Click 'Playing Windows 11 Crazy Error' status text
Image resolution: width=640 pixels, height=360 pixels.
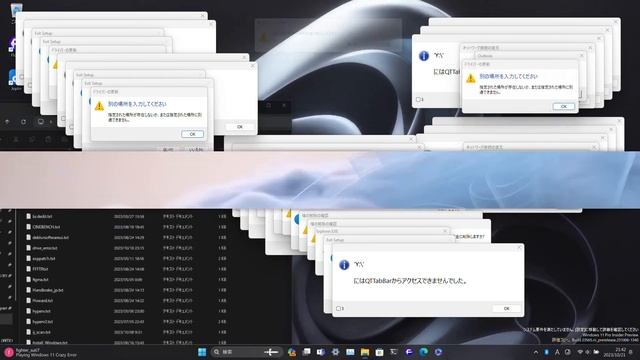pyautogui.click(x=46, y=355)
